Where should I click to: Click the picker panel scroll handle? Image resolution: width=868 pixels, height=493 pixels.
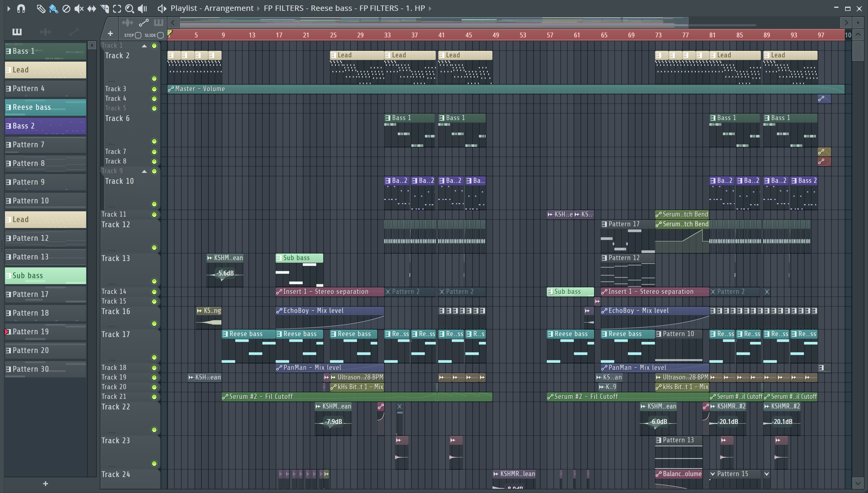[92, 45]
